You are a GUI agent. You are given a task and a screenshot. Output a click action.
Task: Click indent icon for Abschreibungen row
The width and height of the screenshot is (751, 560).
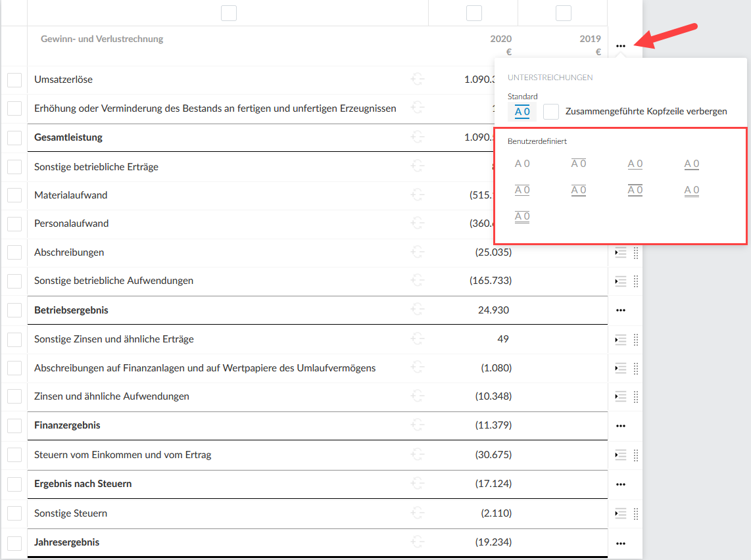coord(621,252)
